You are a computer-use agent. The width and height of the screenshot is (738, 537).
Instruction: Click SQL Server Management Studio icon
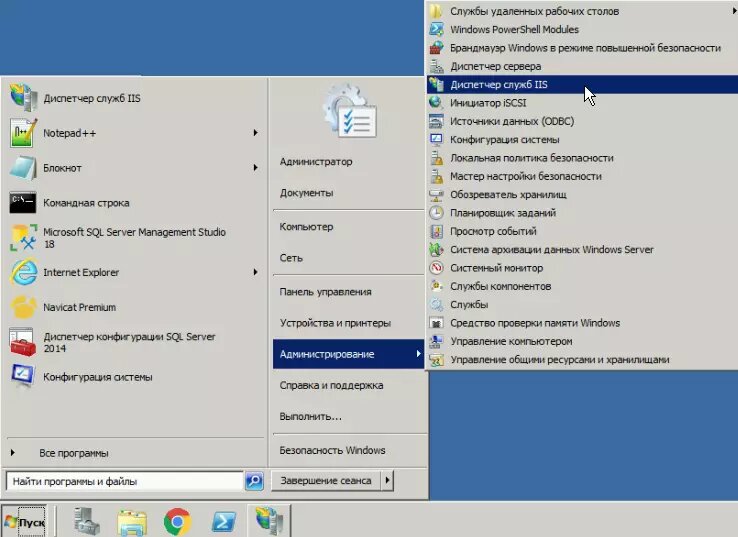pos(23,238)
